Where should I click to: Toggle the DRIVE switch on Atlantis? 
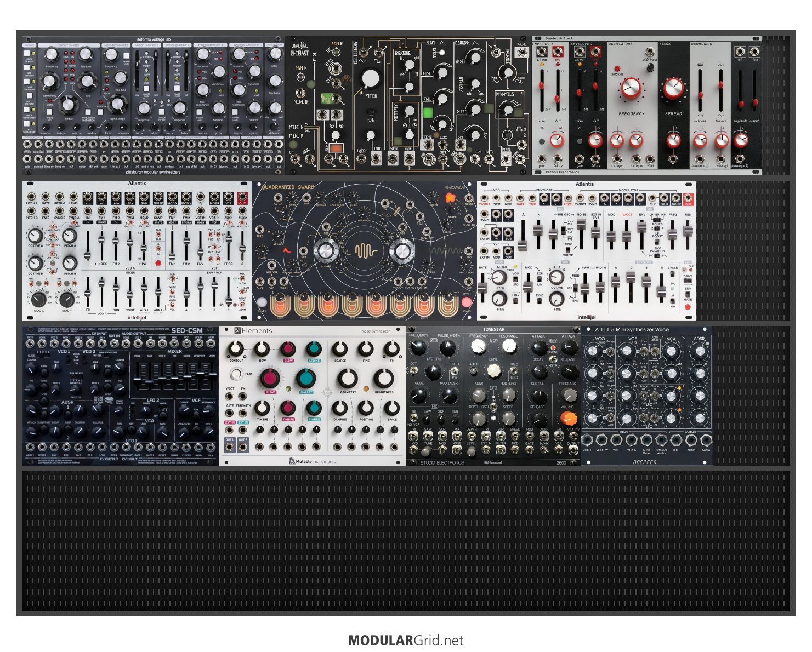[688, 281]
